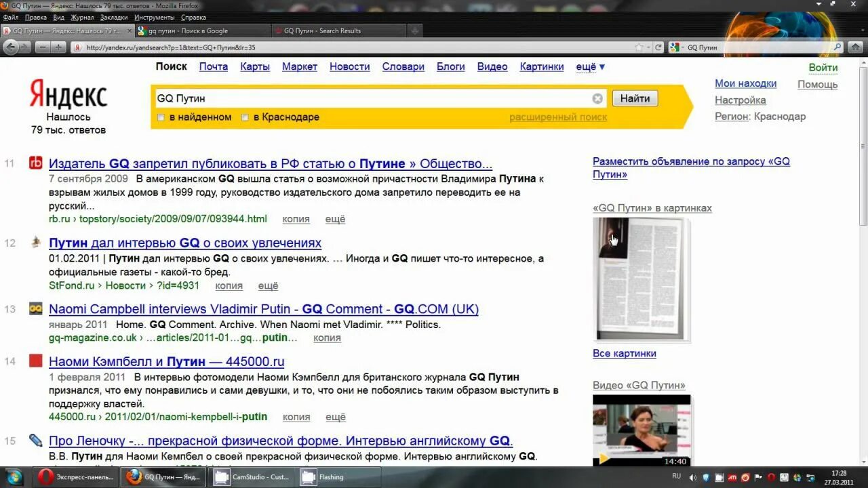
Task: Click the Найти search button
Action: tap(635, 98)
